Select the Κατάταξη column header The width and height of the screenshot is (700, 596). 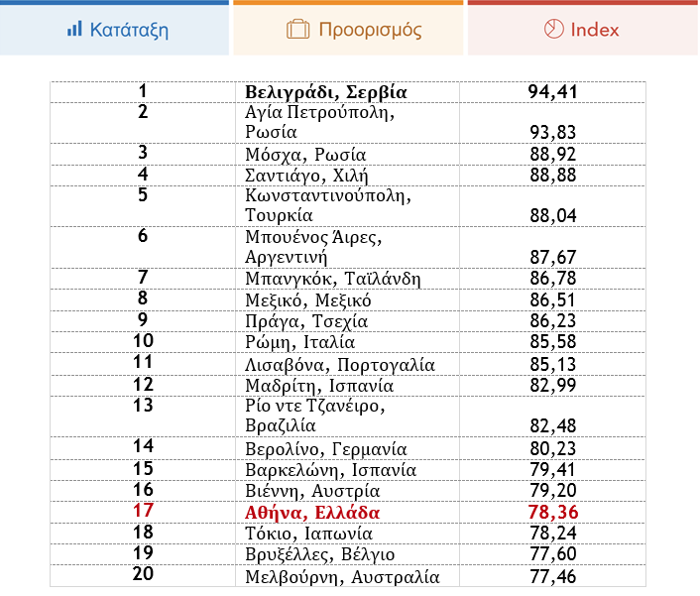coord(114,28)
